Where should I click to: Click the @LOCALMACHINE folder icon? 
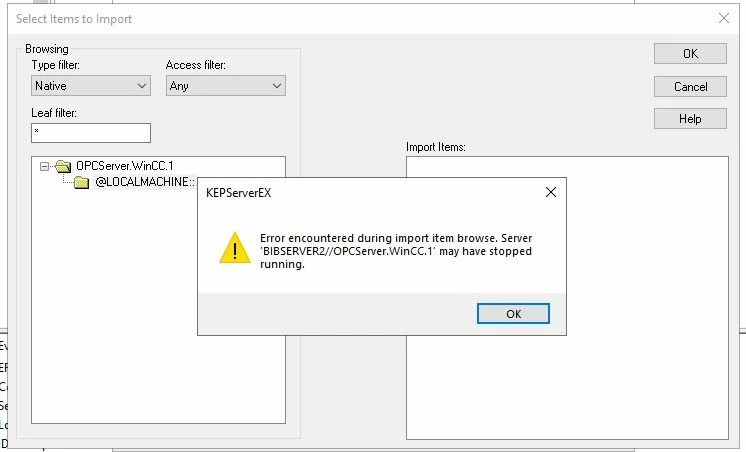[81, 182]
